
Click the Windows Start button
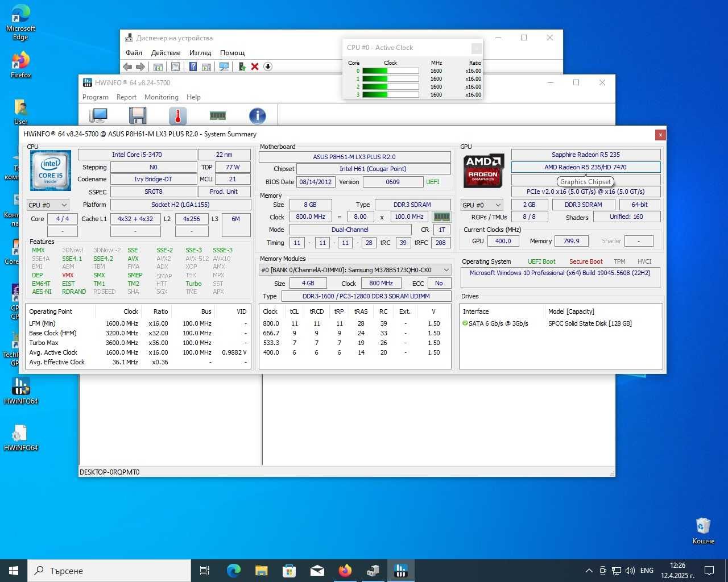click(14, 571)
